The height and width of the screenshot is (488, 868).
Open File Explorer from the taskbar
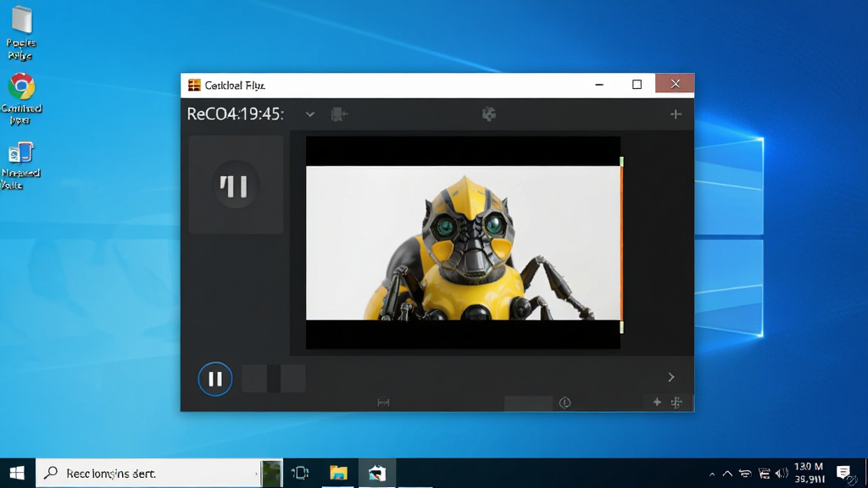click(x=338, y=473)
